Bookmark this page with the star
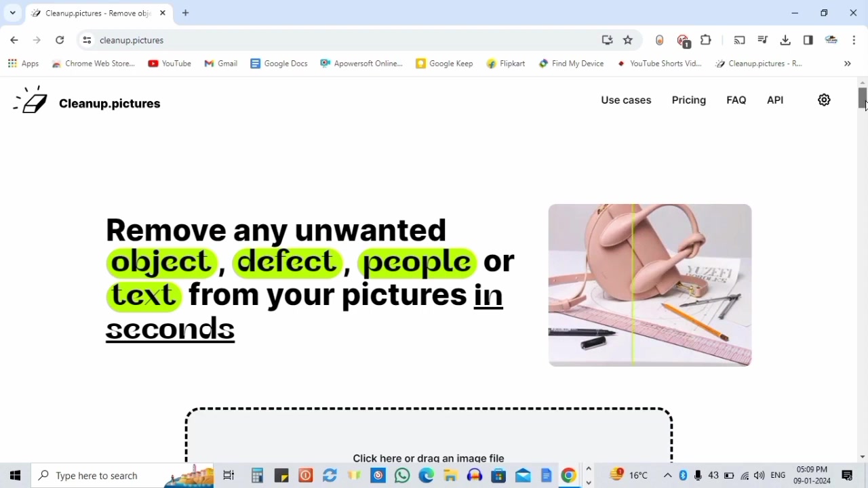This screenshot has width=868, height=488. pyautogui.click(x=628, y=40)
